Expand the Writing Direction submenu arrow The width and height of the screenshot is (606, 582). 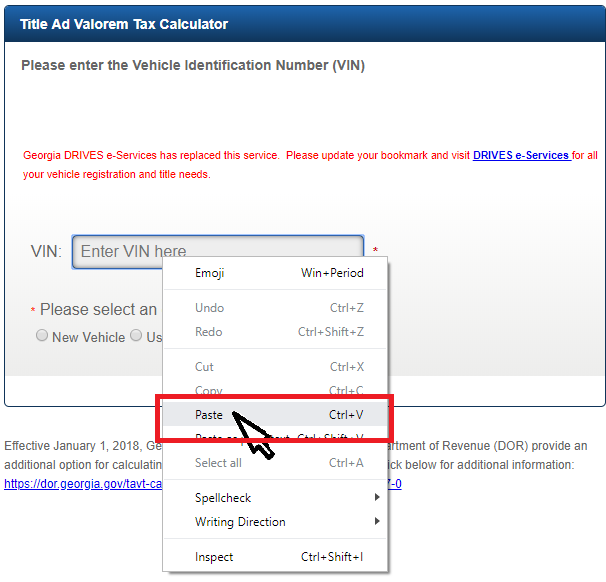377,521
